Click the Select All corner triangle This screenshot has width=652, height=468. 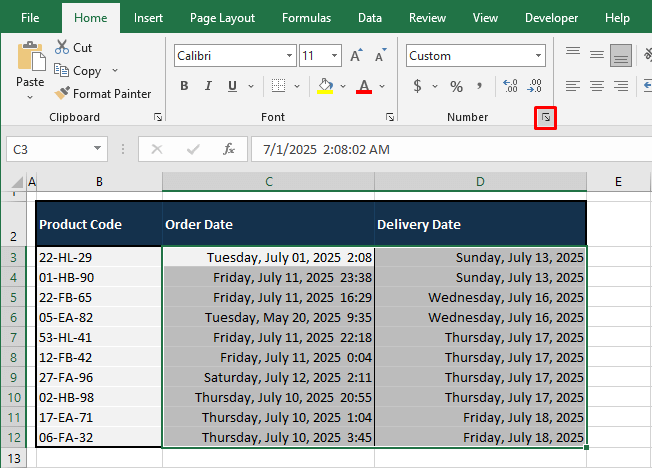coord(17,182)
